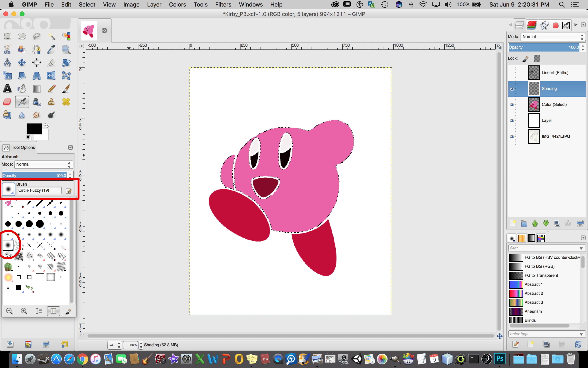588x368 pixels.
Task: Switch to the Channels tab
Action: [532, 25]
